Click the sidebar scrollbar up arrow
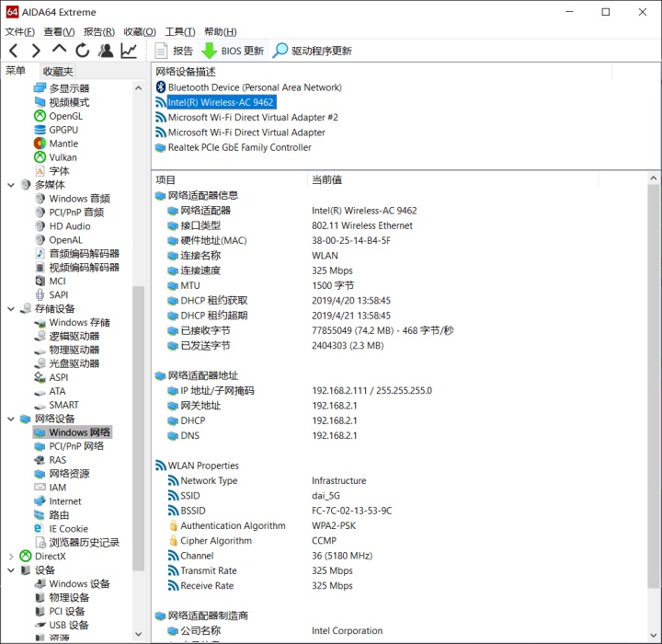 point(138,88)
